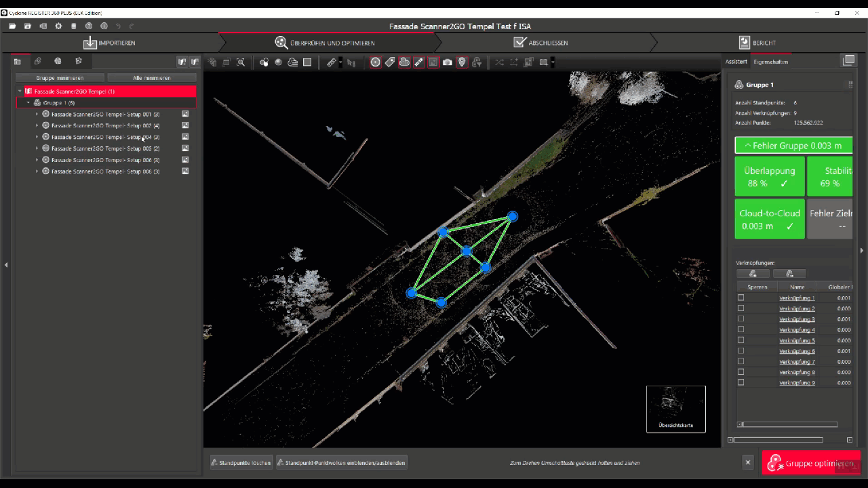Tick the Sperren checkbox for Verknüpfung 8
Image resolution: width=868 pixels, height=488 pixels.
[741, 371]
